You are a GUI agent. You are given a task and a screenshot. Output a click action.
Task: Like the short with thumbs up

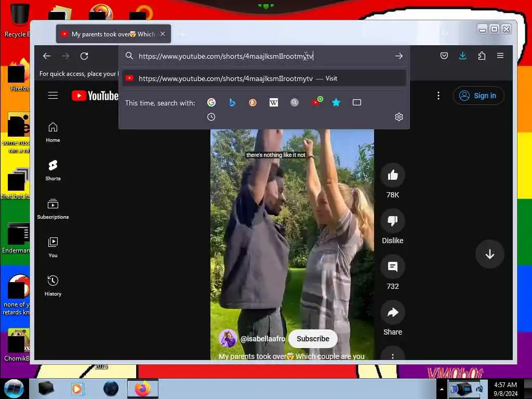393,176
